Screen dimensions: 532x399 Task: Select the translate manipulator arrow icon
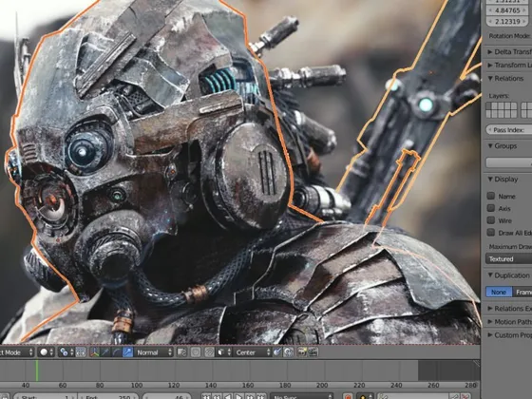point(105,352)
